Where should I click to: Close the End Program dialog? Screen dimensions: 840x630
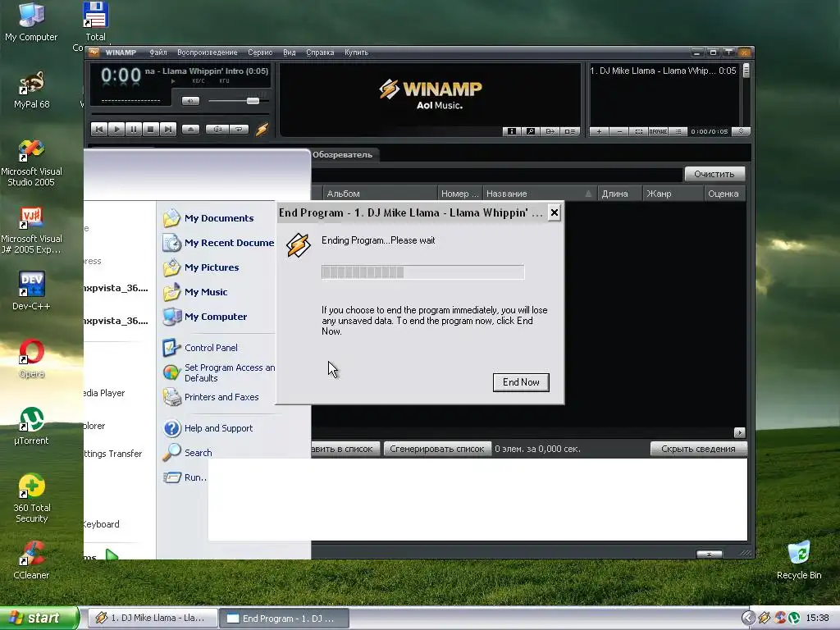click(555, 212)
